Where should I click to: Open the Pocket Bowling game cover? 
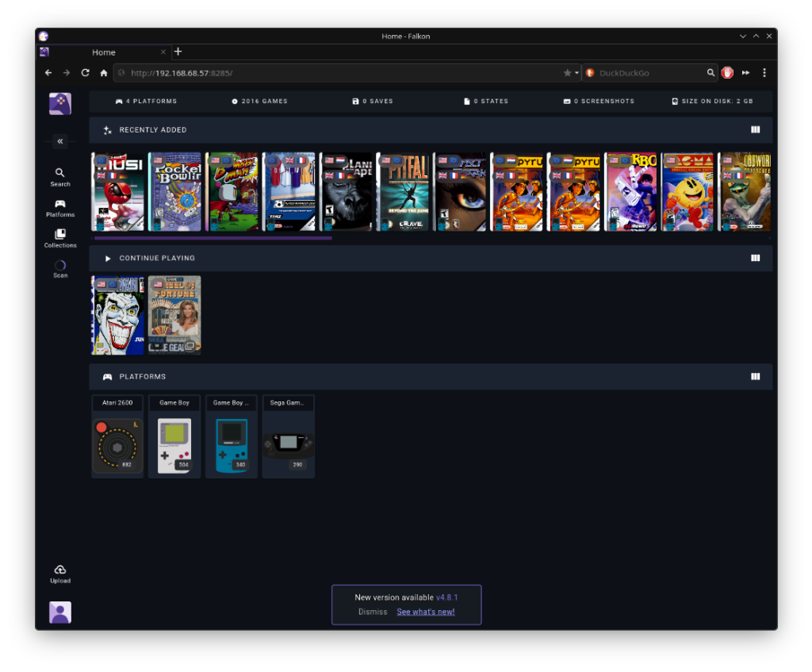coord(174,192)
